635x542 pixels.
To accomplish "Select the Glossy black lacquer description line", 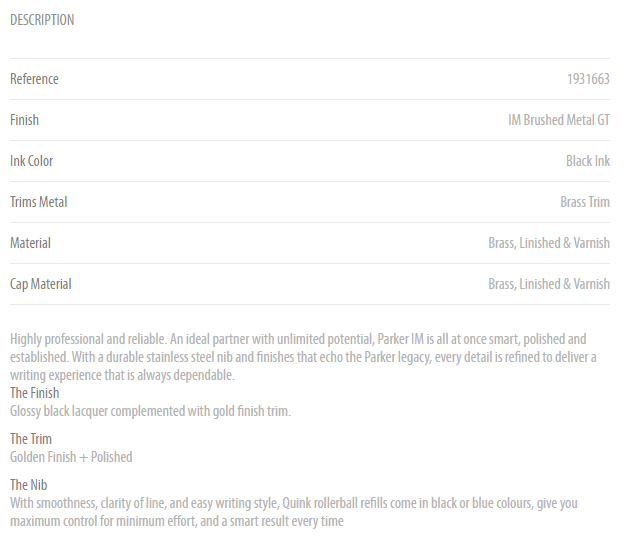I will pos(150,411).
